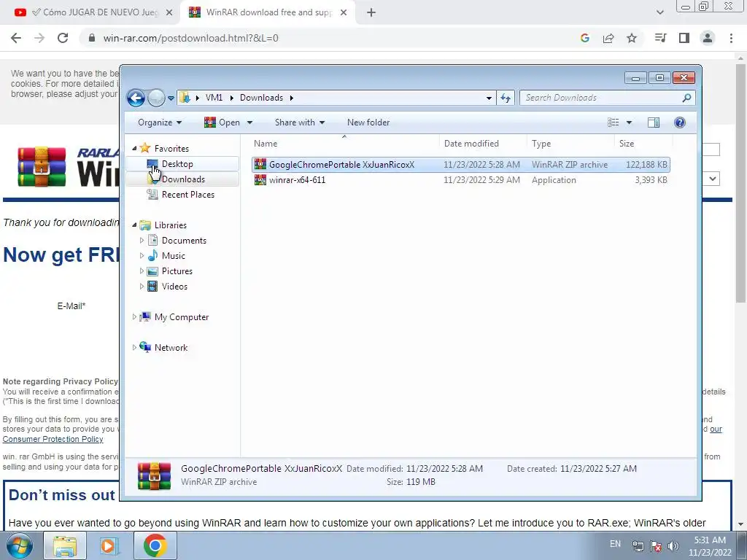Viewport: 747px width, 560px height.
Task: Click the volume icon in system tray
Action: pos(673,546)
